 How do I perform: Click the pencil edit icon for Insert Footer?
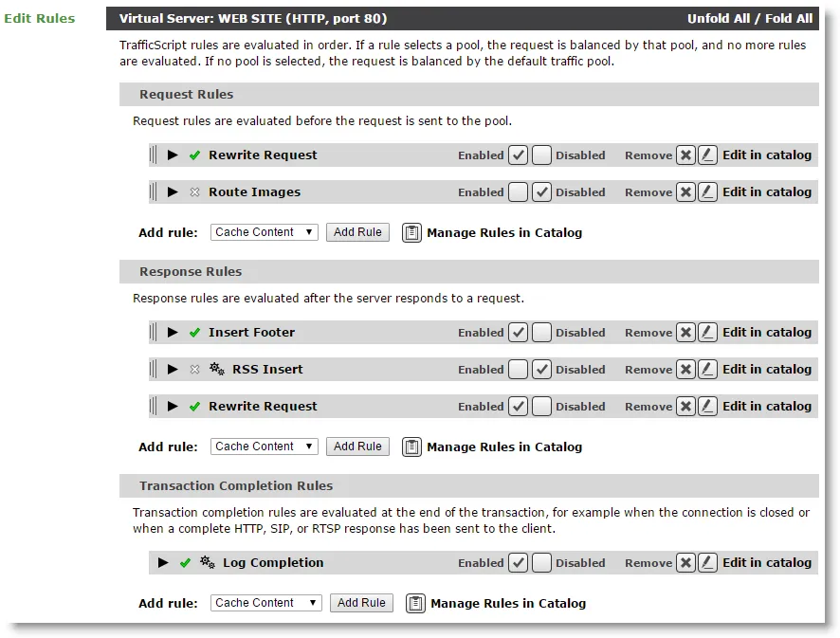click(x=707, y=332)
